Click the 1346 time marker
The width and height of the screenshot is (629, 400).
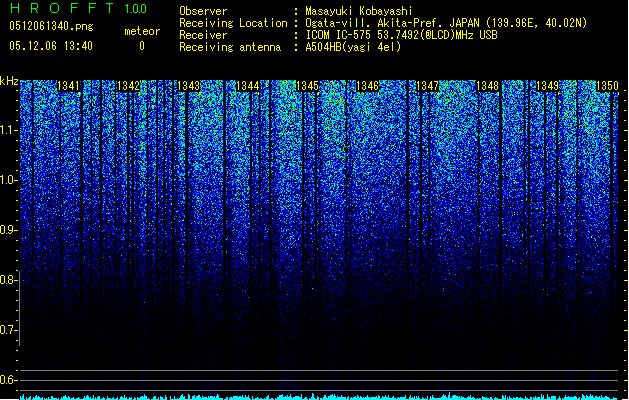tap(367, 86)
